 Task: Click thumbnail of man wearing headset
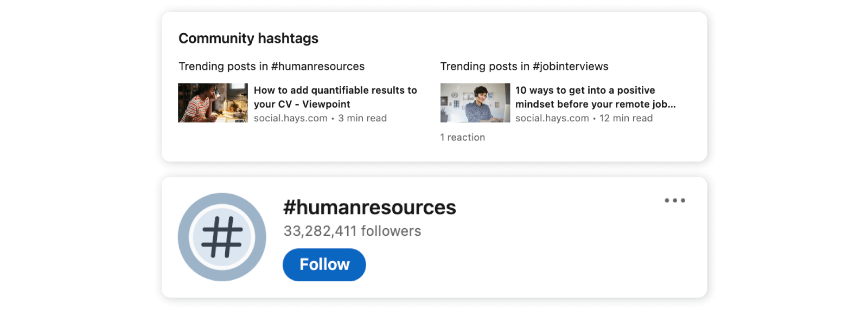tap(475, 102)
